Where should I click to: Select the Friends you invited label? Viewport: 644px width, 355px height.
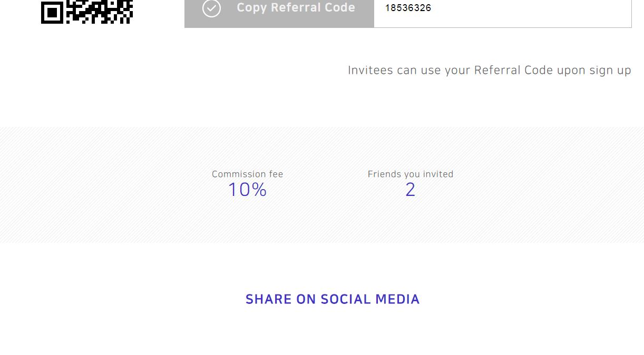tap(411, 174)
